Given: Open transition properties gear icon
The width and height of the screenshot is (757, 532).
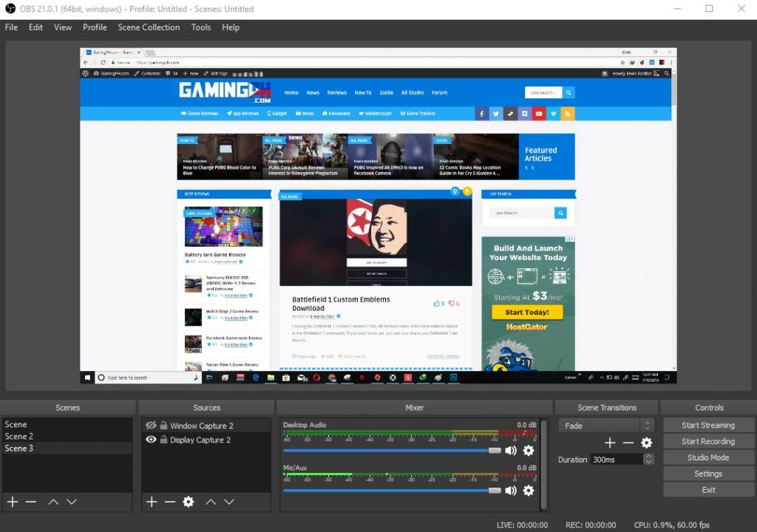Looking at the screenshot, I should coord(646,443).
